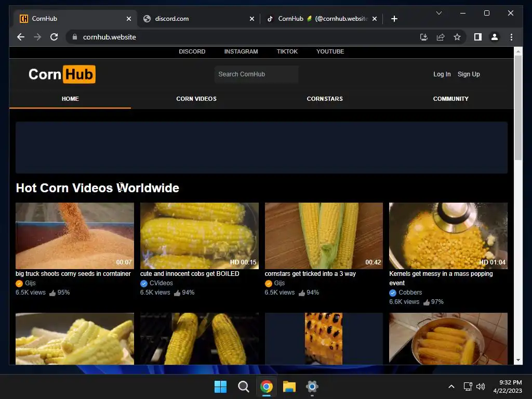The image size is (532, 399).
Task: Click the Chrome taskbar icon
Action: tap(267, 387)
